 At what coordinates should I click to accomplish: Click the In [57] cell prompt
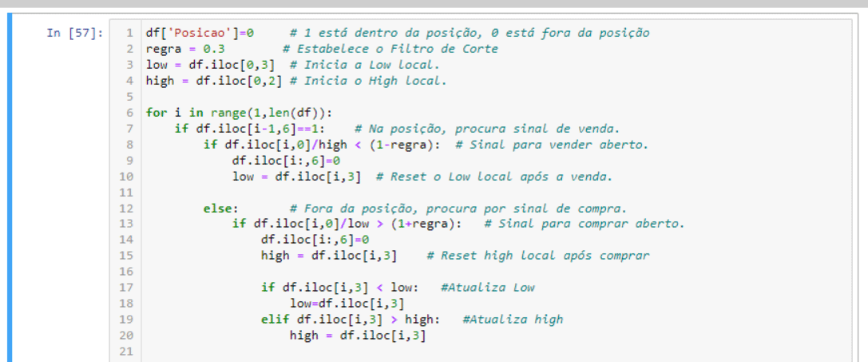coord(74,33)
